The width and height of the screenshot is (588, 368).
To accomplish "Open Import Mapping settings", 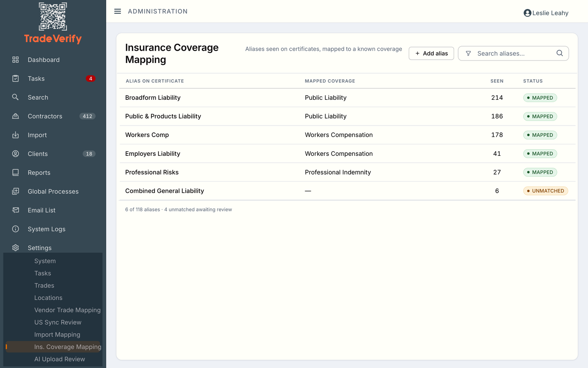I will 57,334.
